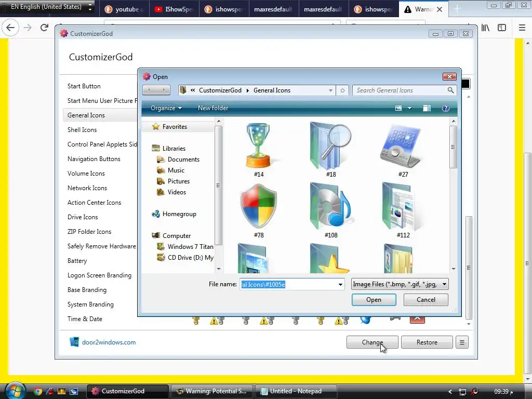Viewport: 532px width, 399px height.
Task: Click General Icons in the breadcrumb path
Action: (x=272, y=90)
